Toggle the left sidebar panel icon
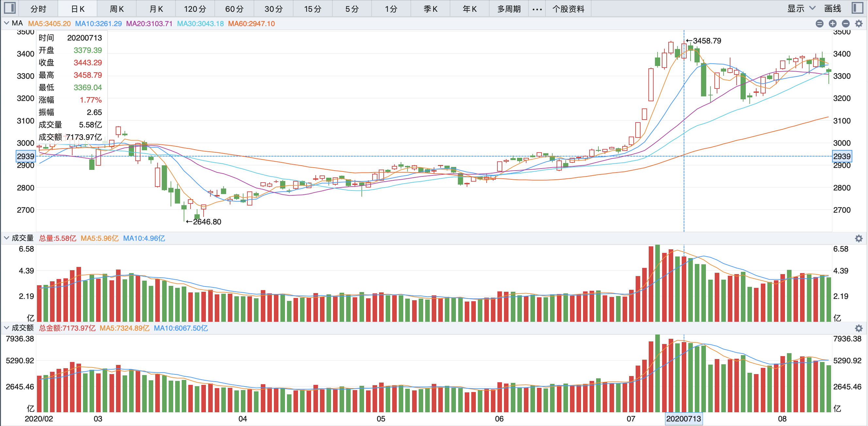Viewport: 868px width, 426px height. (10, 8)
